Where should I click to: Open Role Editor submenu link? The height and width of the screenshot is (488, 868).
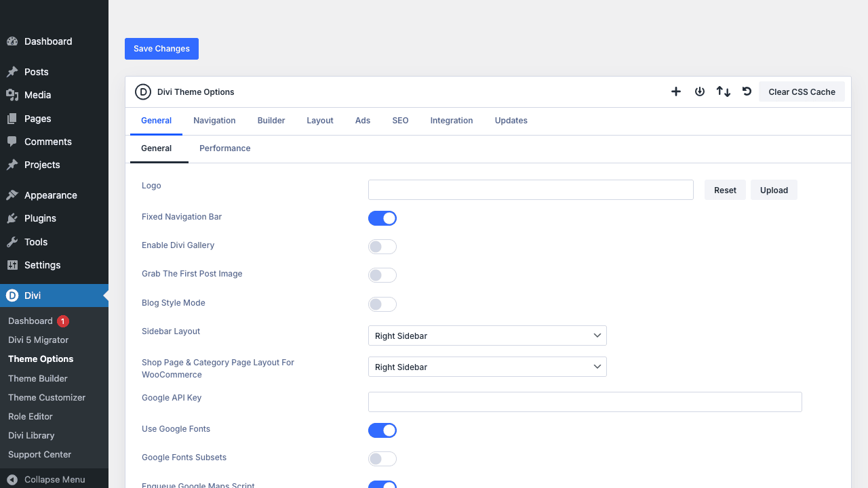tap(31, 416)
